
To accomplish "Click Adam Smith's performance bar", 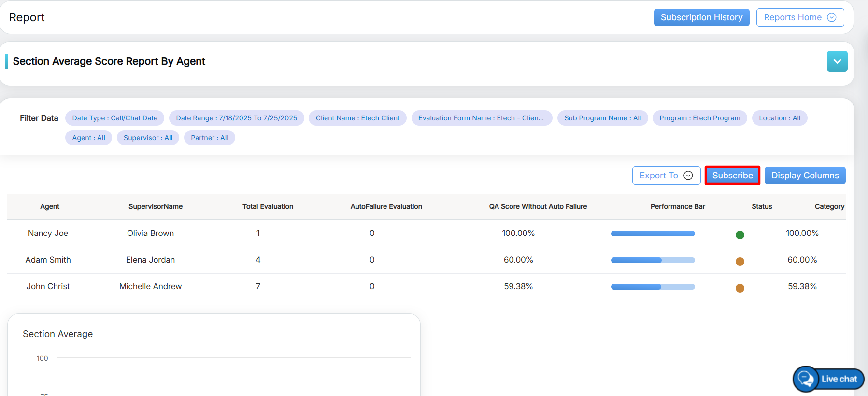I will click(x=653, y=260).
